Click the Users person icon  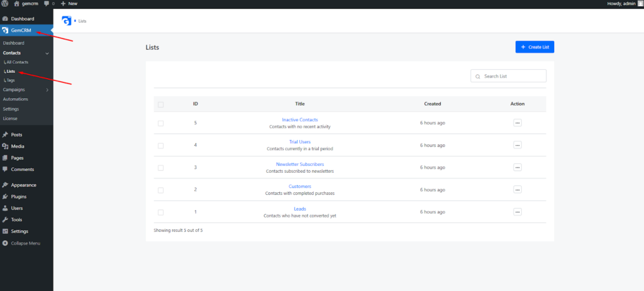click(5, 208)
